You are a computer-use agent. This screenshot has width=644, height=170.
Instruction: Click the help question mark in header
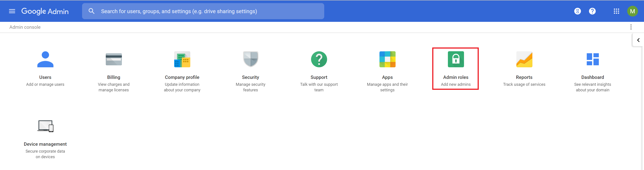[592, 11]
